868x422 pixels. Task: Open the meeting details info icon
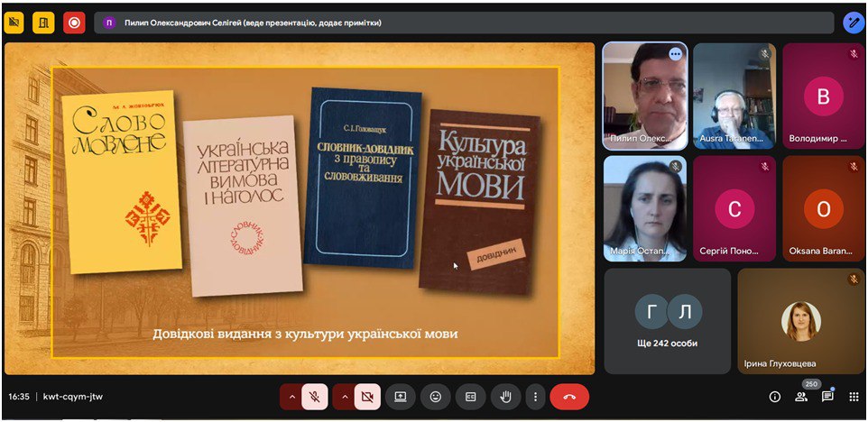click(x=774, y=397)
